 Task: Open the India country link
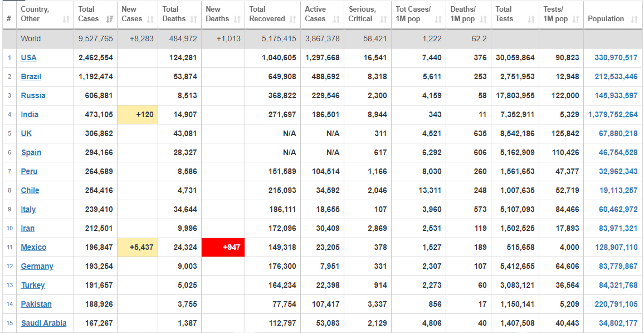pos(30,114)
